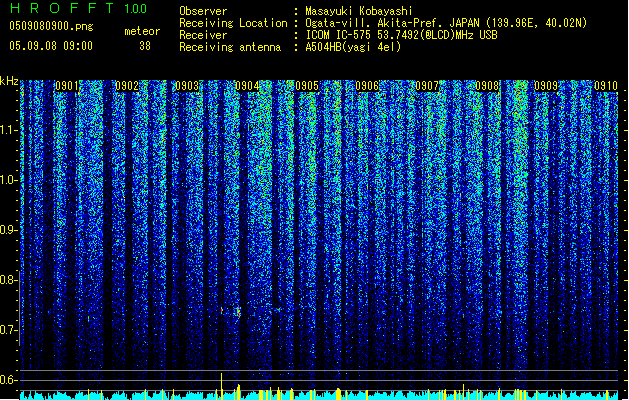Click the 0910 time marker
Image resolution: width=629 pixels, height=400 pixels.
606,86
